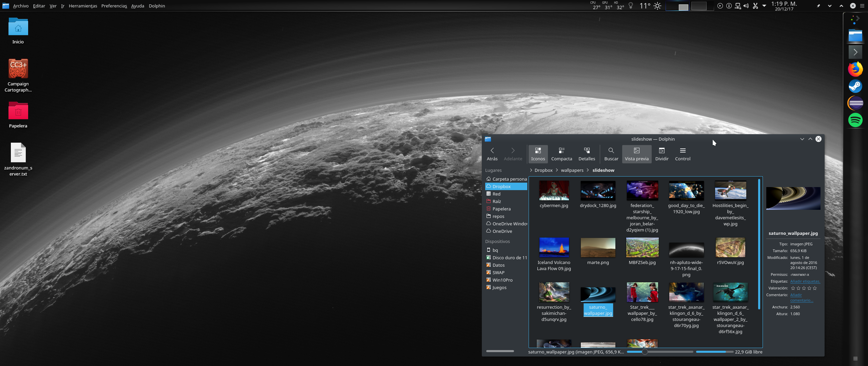Launch Eclipse from the dock
Screen dimensions: 868x366
tap(855, 103)
